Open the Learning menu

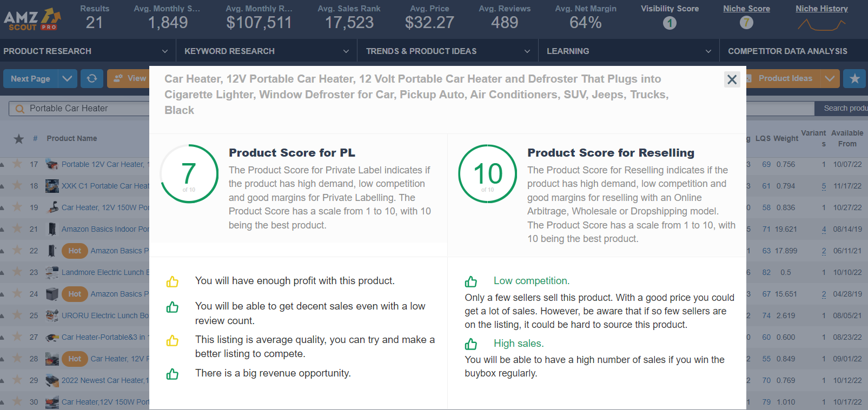point(568,51)
